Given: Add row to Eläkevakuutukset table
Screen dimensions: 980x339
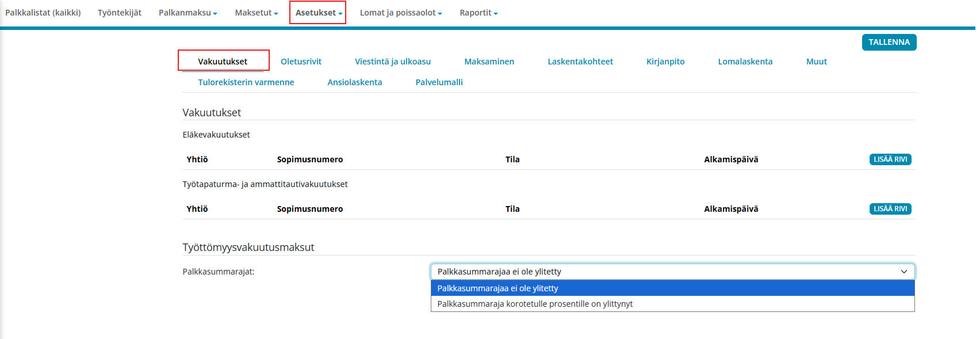Looking at the screenshot, I should pyautogui.click(x=890, y=159).
